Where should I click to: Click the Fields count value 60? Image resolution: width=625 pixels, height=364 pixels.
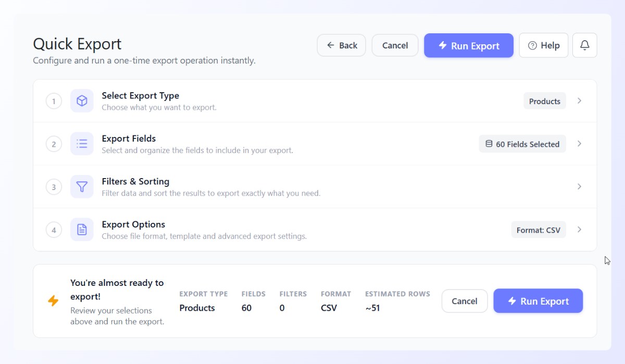pos(246,308)
